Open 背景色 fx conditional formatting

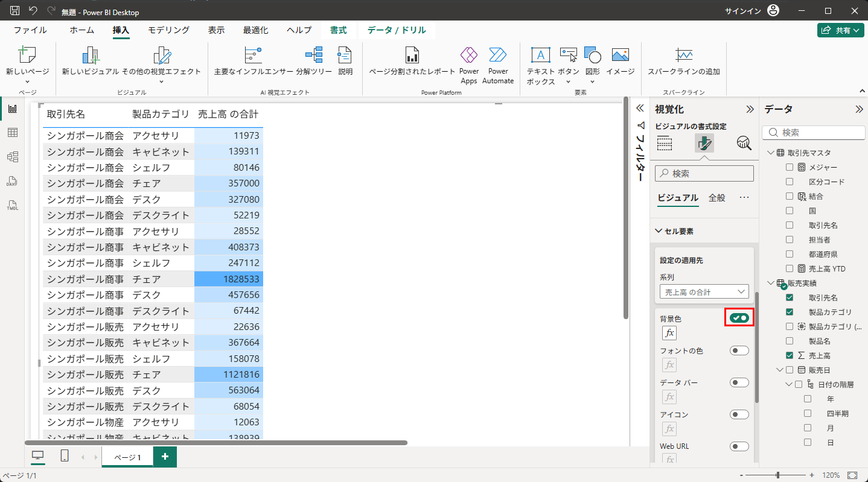[x=669, y=333]
